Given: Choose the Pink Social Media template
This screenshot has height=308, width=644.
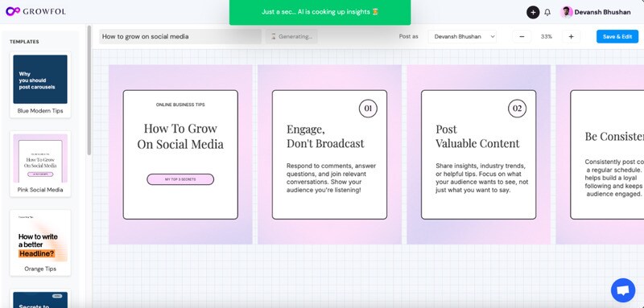Looking at the screenshot, I should (40, 163).
